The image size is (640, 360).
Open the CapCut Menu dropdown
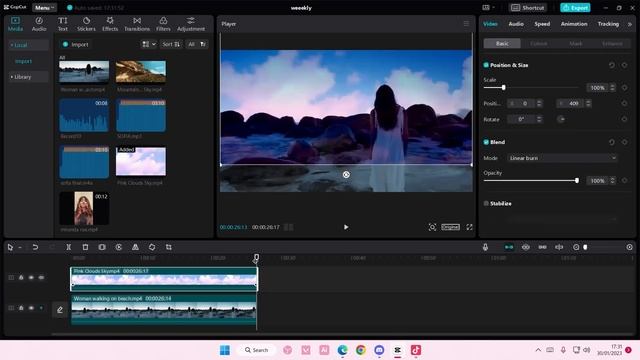[x=44, y=8]
